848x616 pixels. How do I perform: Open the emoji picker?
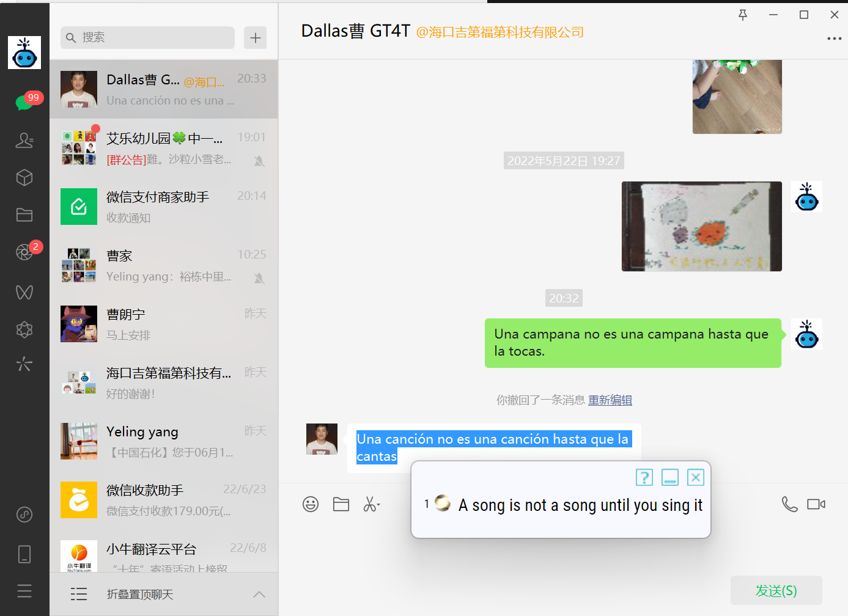[x=311, y=504]
